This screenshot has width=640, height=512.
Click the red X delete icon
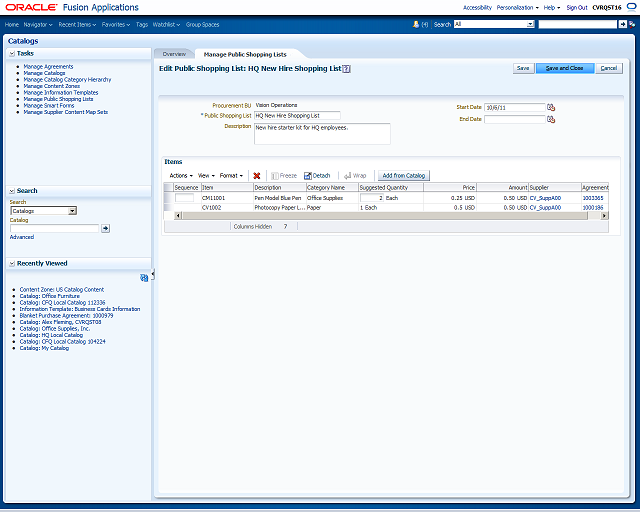coord(257,176)
